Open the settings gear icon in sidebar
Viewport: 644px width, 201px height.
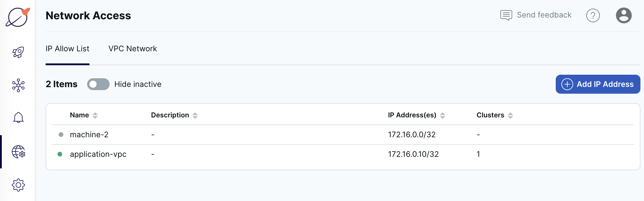(x=18, y=184)
